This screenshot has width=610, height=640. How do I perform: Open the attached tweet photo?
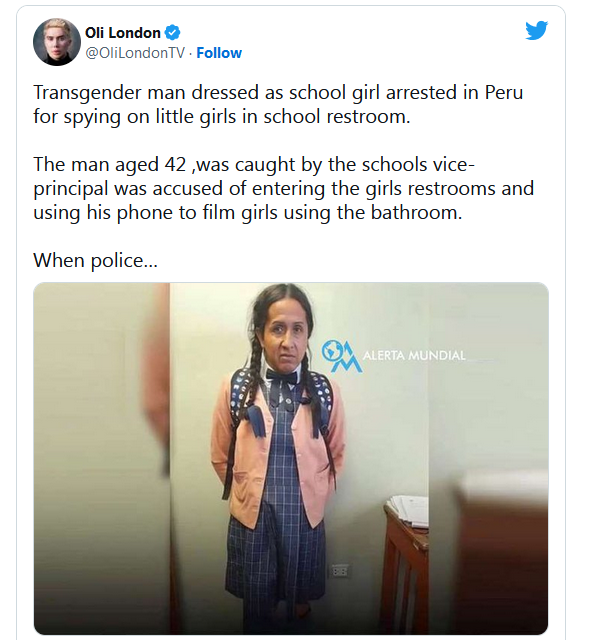click(291, 458)
